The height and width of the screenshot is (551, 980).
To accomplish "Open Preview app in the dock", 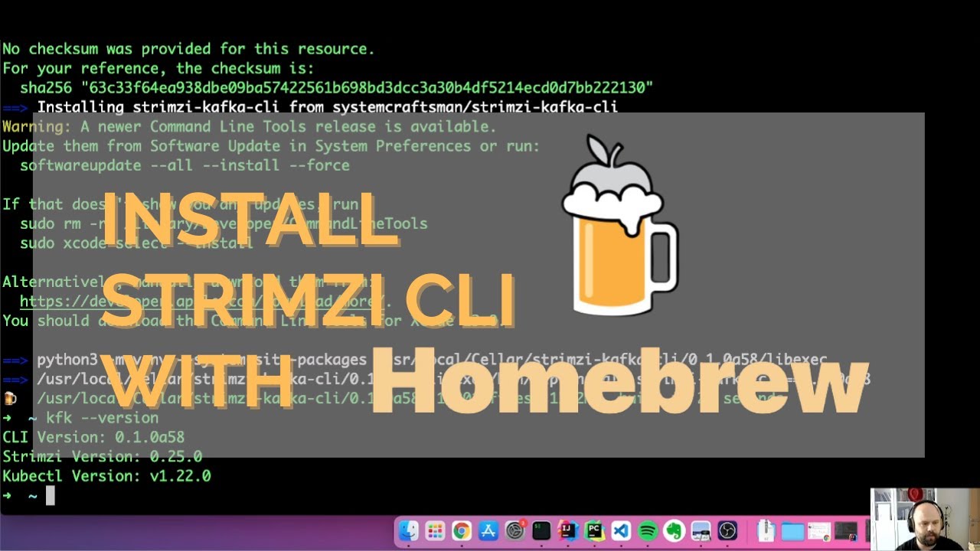I will coord(701,530).
